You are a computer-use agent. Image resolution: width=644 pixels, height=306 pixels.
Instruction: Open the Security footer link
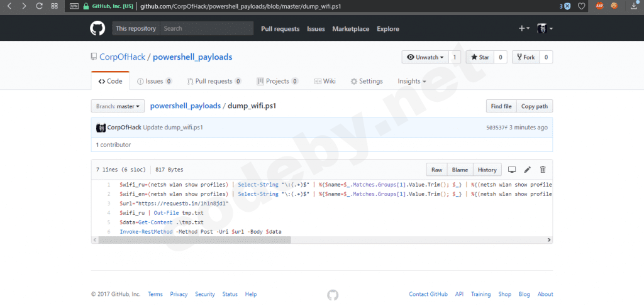(x=205, y=294)
